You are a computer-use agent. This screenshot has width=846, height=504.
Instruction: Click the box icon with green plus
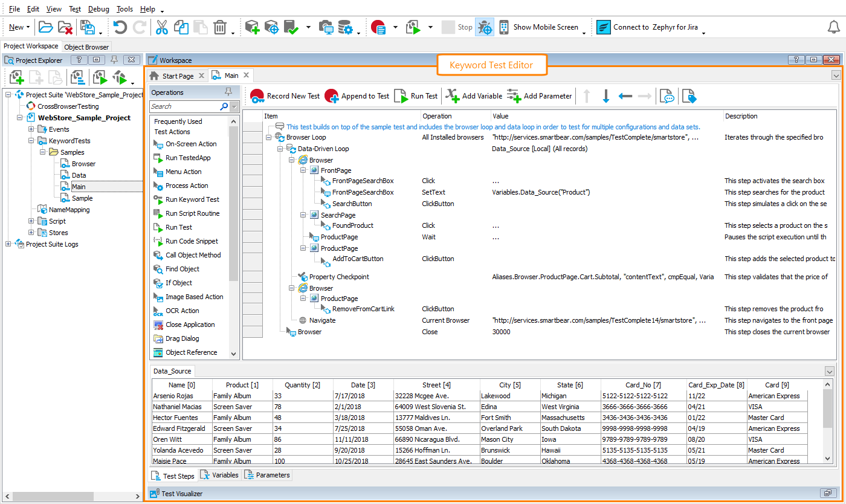[x=253, y=27]
